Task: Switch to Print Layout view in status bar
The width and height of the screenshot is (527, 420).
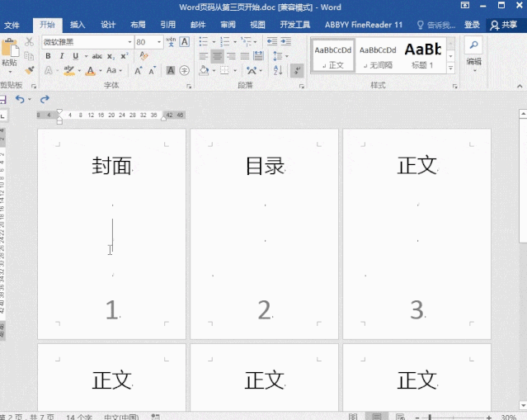Action: coord(377,417)
